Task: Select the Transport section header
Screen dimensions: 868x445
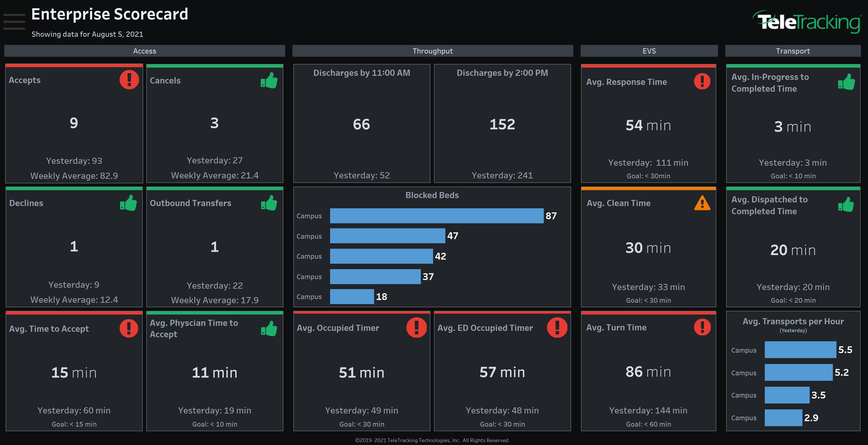Action: click(x=793, y=51)
